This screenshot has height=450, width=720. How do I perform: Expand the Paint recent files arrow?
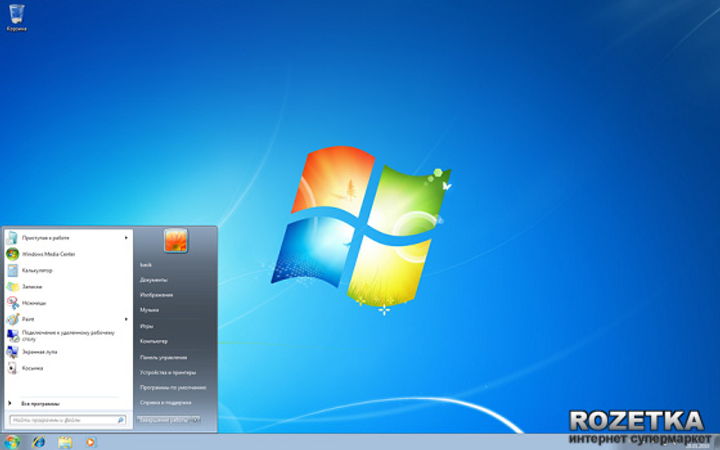point(126,319)
